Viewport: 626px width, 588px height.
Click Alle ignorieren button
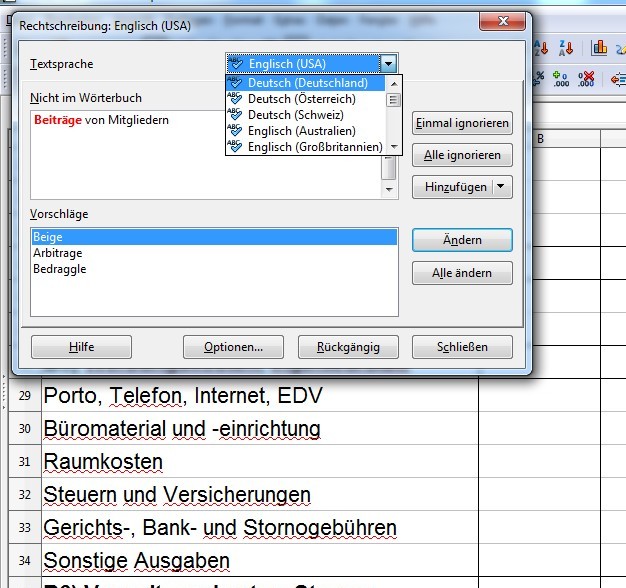click(462, 155)
